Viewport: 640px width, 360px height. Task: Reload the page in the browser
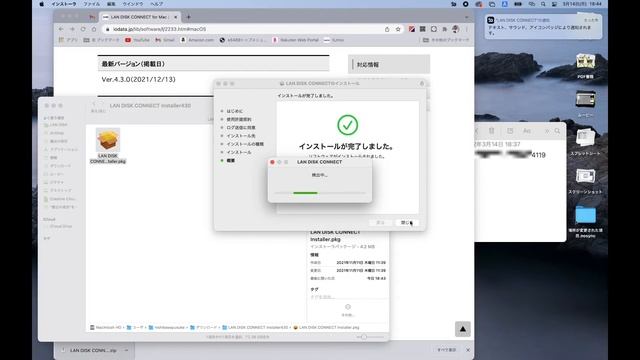pos(83,29)
